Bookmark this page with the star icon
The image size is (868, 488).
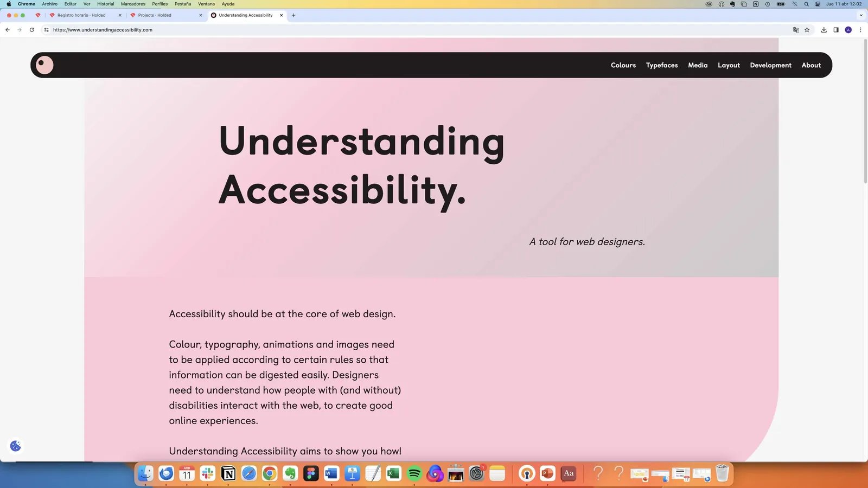tap(807, 30)
